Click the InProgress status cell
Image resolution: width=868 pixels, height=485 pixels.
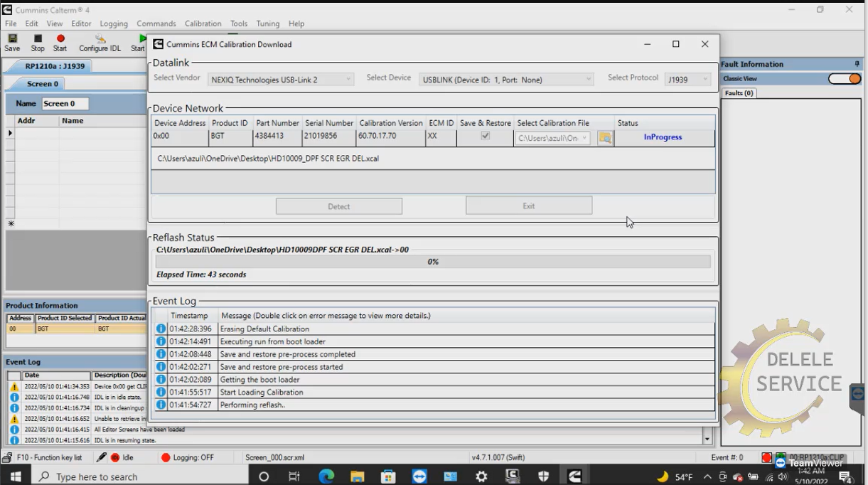(665, 138)
